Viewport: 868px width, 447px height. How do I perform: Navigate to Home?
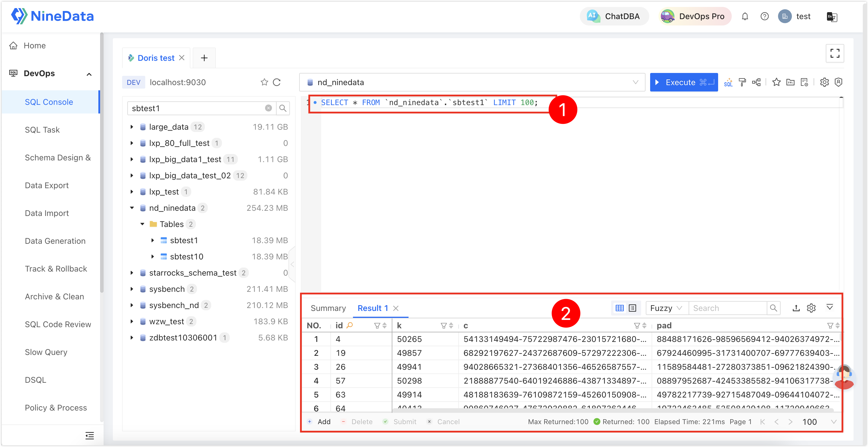point(34,45)
